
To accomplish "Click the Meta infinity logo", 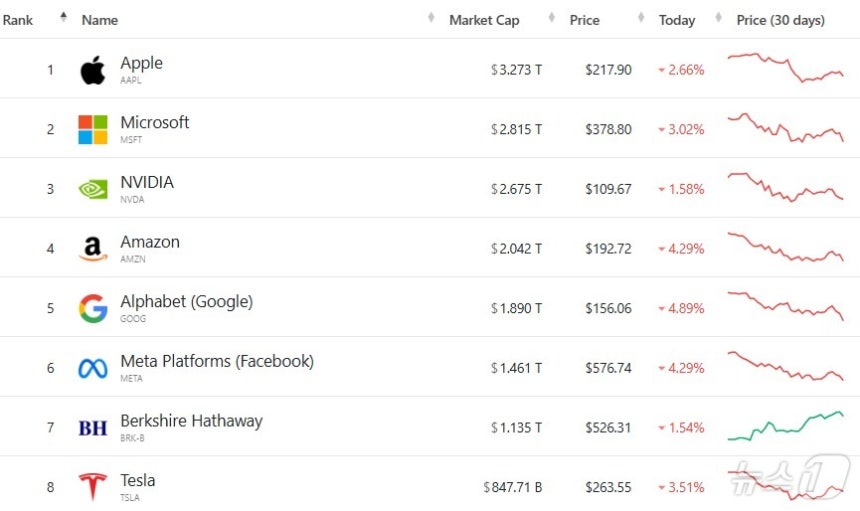I will pyautogui.click(x=93, y=368).
